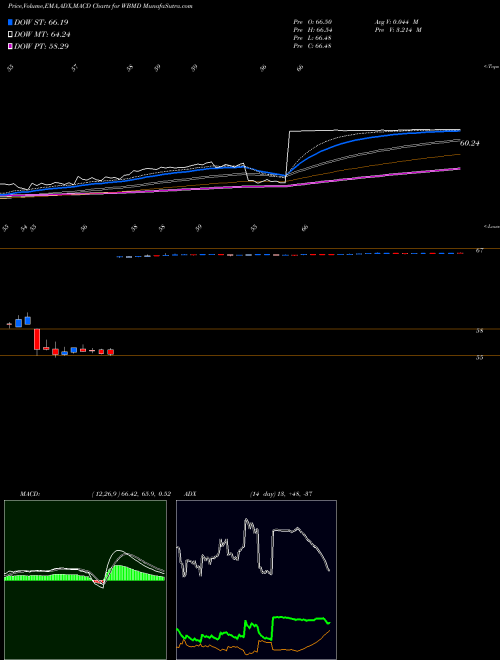
Task: Select the DOW PT: 58.29 label
Action: pyautogui.click(x=41, y=46)
